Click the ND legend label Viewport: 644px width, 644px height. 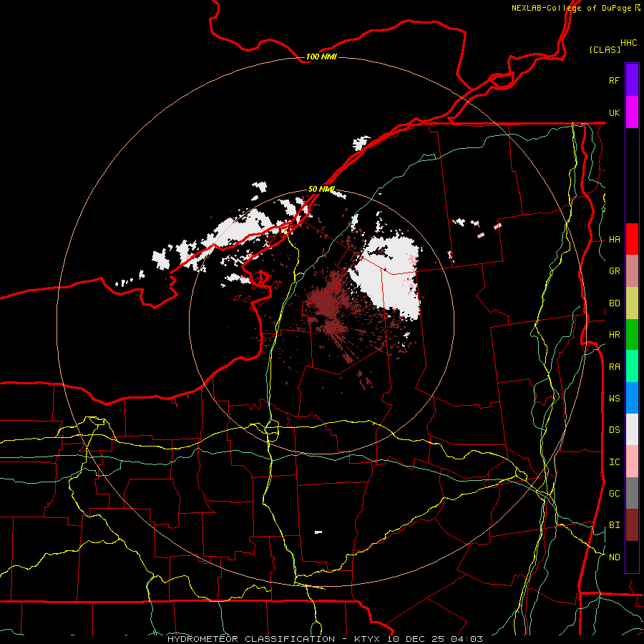(x=614, y=557)
